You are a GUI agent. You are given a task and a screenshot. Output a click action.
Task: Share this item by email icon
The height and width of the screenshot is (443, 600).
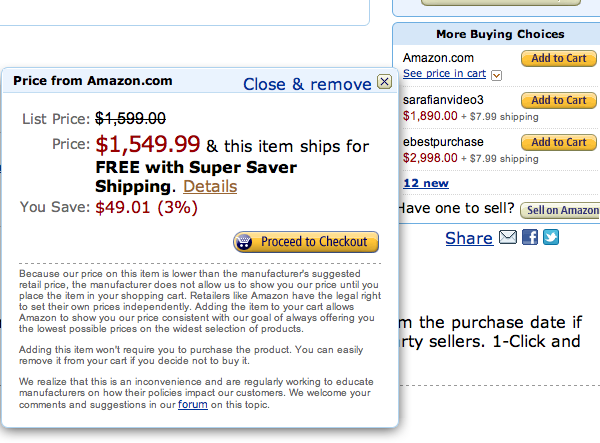508,237
